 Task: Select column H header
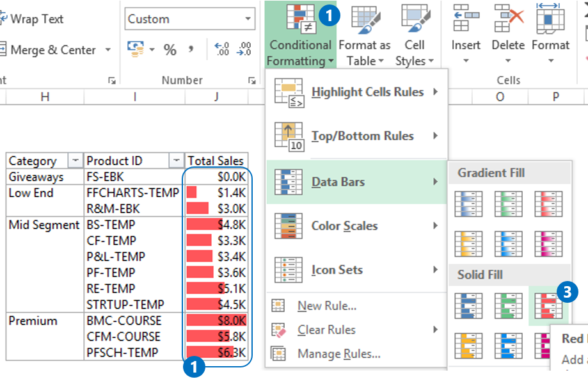45,97
